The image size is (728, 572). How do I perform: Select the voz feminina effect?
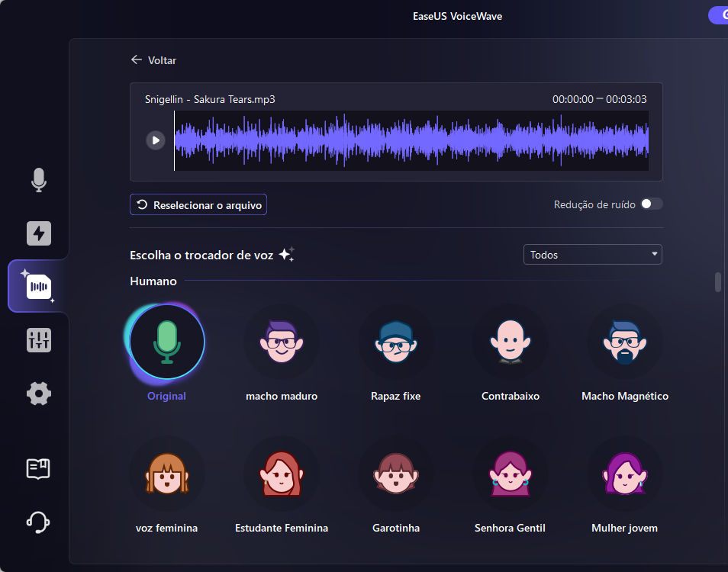[x=166, y=474]
